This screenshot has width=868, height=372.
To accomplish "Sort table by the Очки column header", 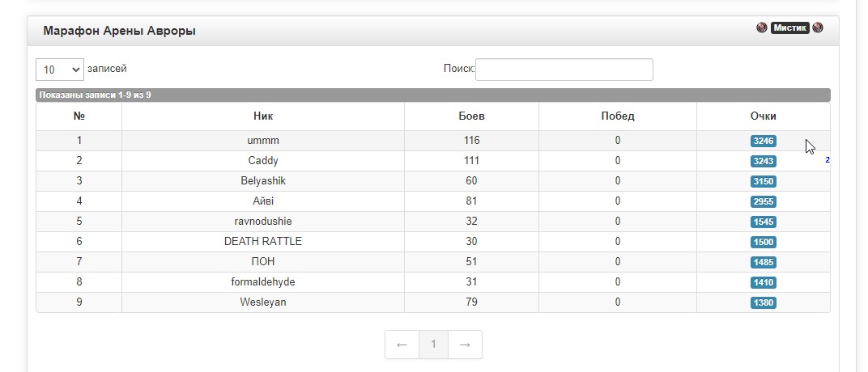I will (763, 116).
